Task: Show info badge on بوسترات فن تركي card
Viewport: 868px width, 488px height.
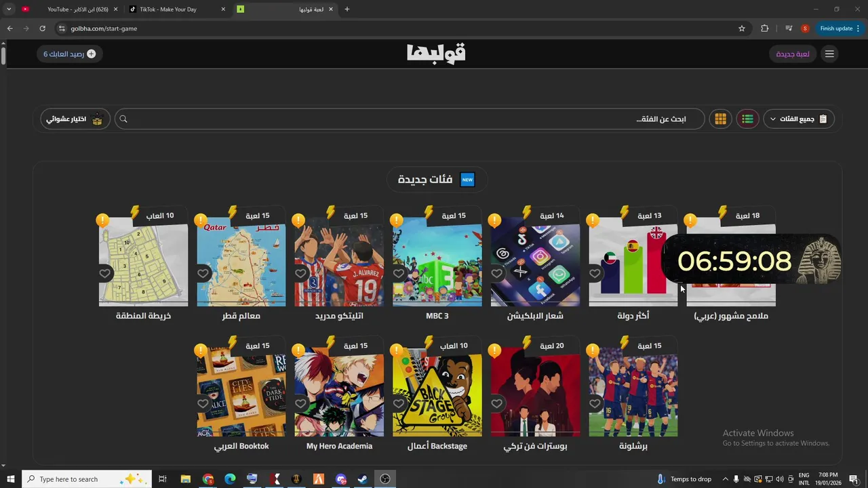Action: (x=494, y=350)
